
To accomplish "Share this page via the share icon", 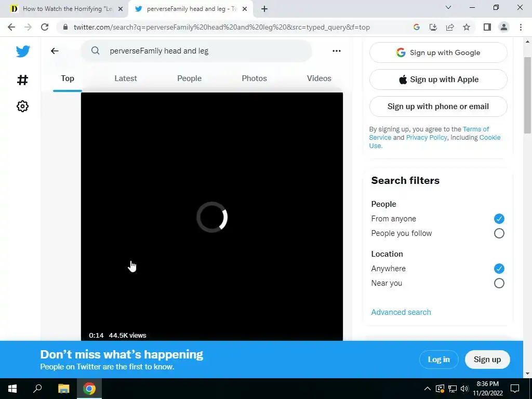I will tap(450, 27).
